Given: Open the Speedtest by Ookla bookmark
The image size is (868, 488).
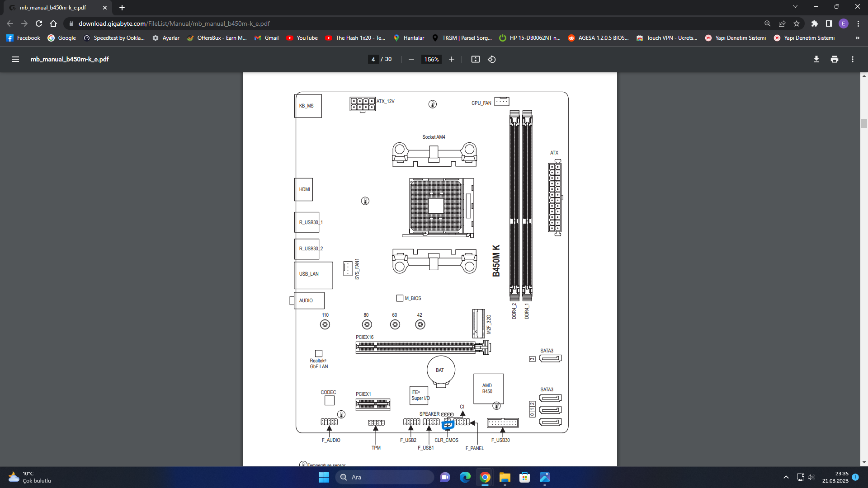Looking at the screenshot, I should pos(114,38).
